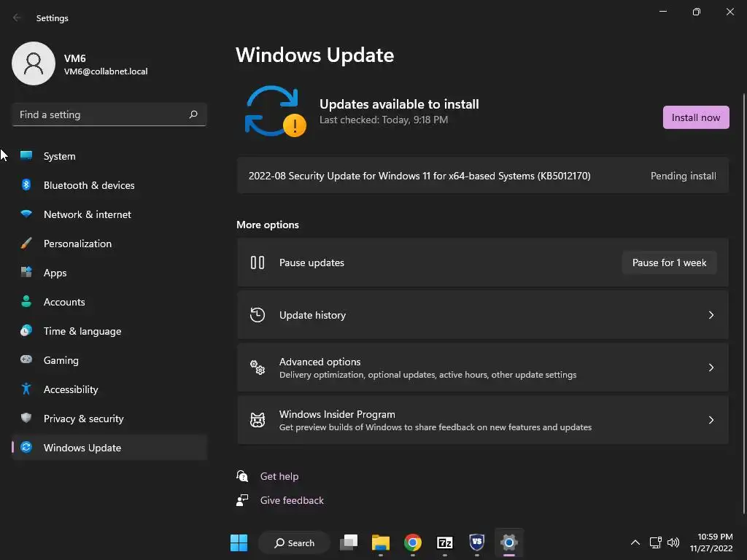747x560 pixels.
Task: Click the Apps icon in sidebar
Action: point(26,273)
